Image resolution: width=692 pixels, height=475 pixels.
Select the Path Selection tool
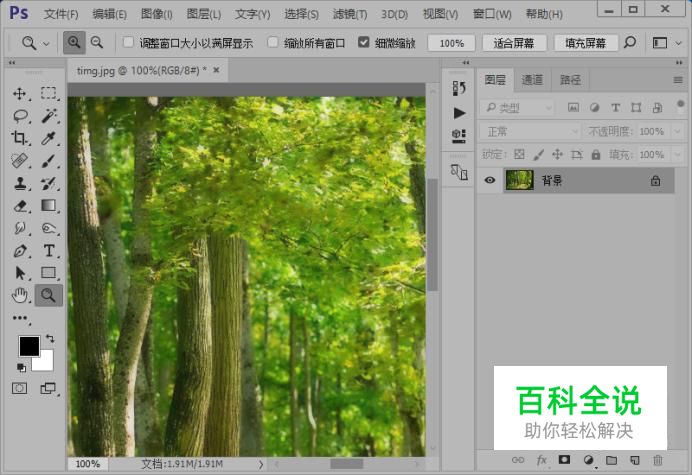[x=20, y=273]
